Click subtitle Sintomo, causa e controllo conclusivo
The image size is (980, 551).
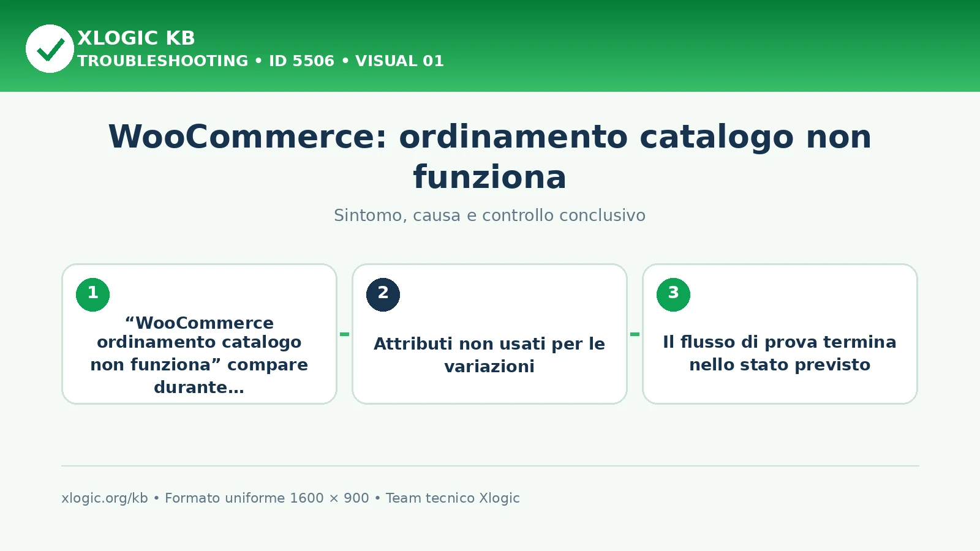point(489,216)
